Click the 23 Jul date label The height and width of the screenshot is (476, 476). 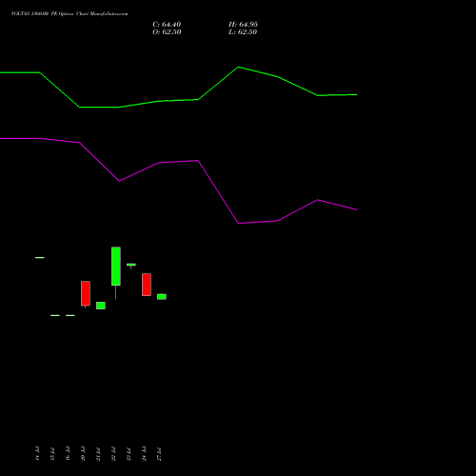coord(129,453)
